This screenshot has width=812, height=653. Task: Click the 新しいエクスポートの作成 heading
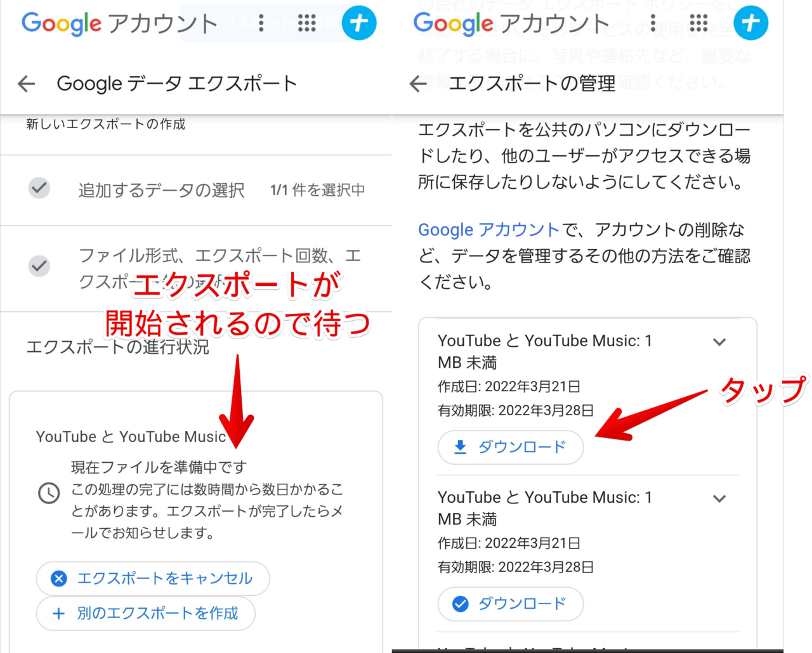point(106,124)
